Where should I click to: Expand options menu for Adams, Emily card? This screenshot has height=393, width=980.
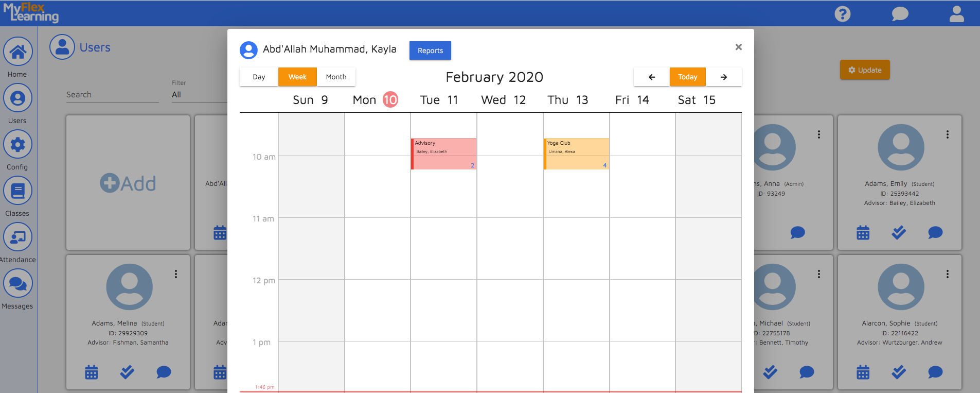click(x=947, y=134)
